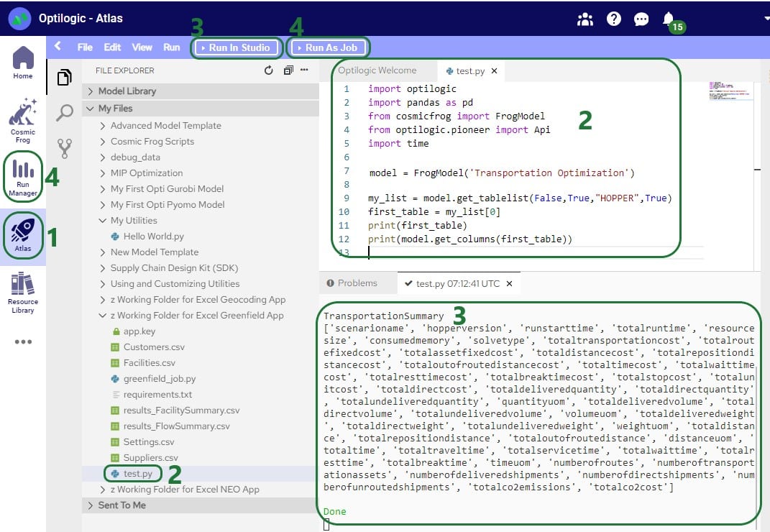Screen dimensions: 770x532
Task: Select test.py in file tree
Action: 137,474
